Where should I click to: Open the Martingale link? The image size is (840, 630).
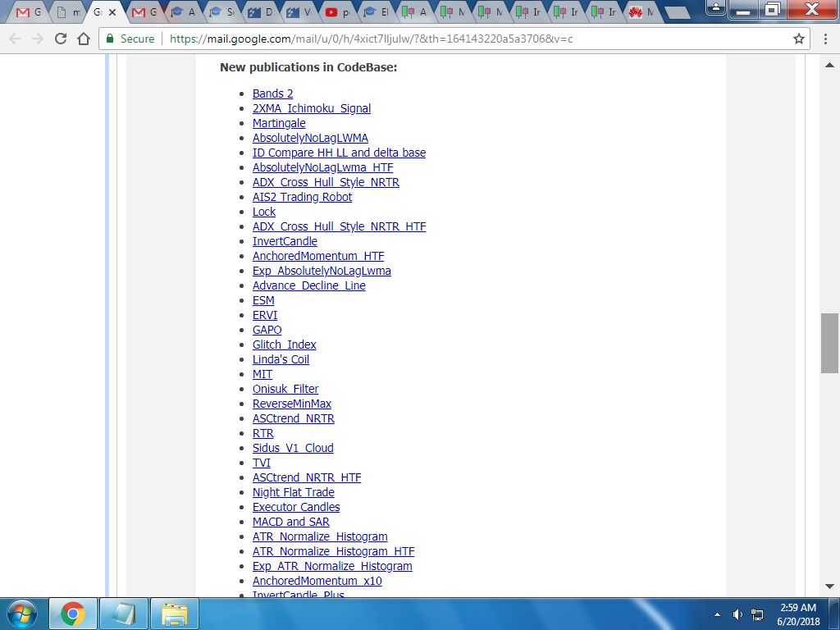coord(279,123)
